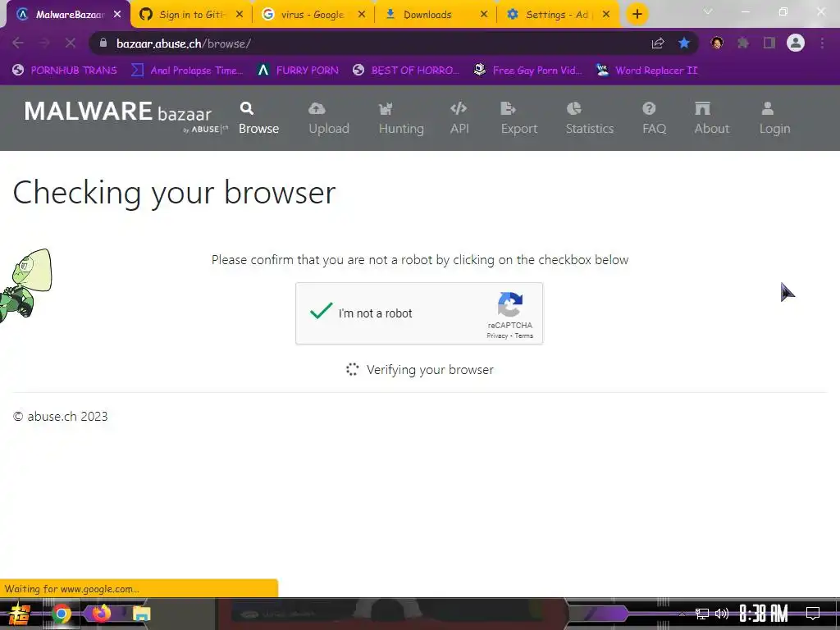Open the Chrome three-dot menu
This screenshot has height=630, width=840.
click(x=822, y=43)
